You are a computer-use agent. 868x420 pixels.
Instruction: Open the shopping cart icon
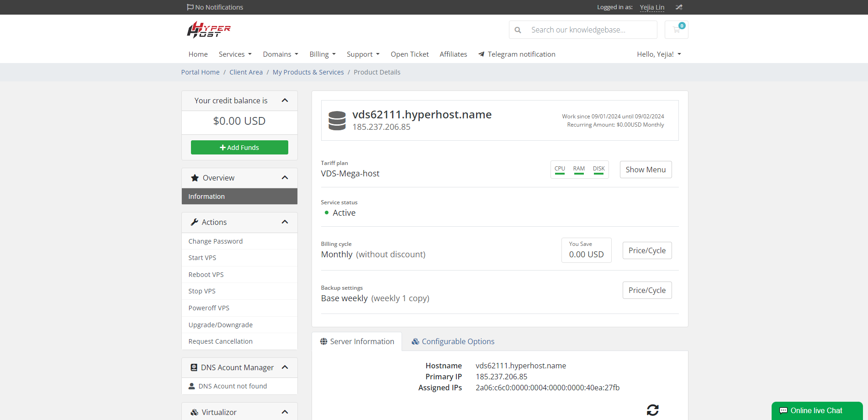[677, 30]
